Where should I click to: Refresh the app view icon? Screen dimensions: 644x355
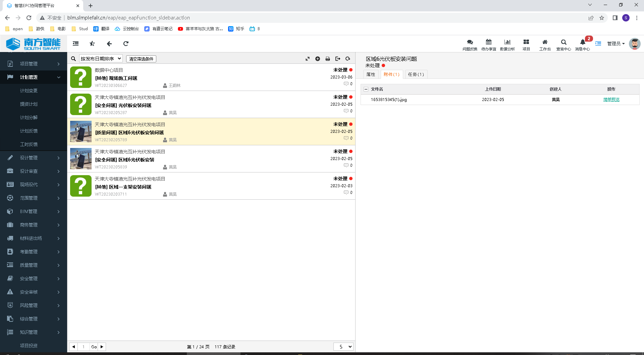(x=126, y=44)
